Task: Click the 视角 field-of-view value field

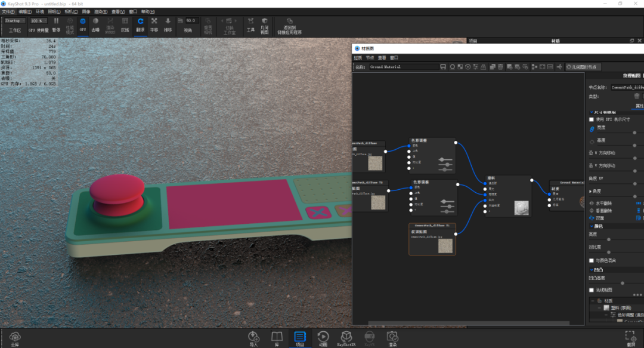Action: [x=192, y=20]
